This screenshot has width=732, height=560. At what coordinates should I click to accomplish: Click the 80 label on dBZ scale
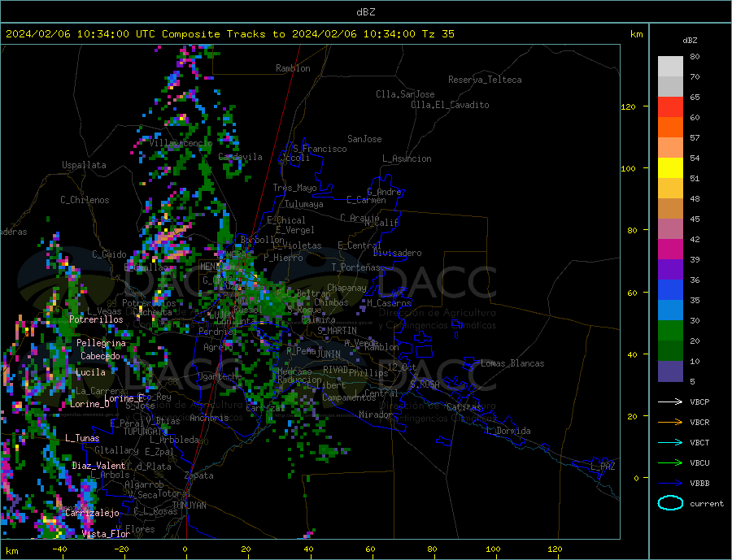coord(695,56)
